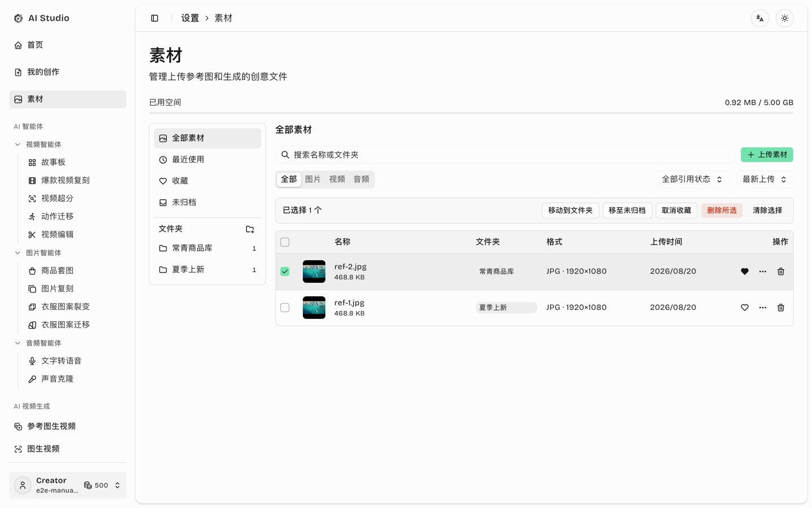Click the search magnifier icon
Viewport: 812px width, 508px height.
click(285, 155)
